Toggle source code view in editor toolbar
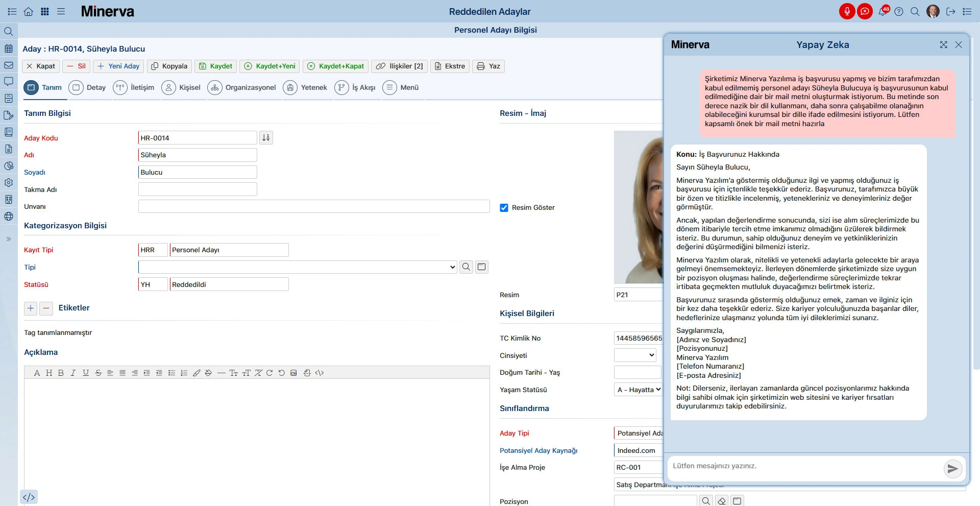Image resolution: width=980 pixels, height=506 pixels. pyautogui.click(x=320, y=373)
